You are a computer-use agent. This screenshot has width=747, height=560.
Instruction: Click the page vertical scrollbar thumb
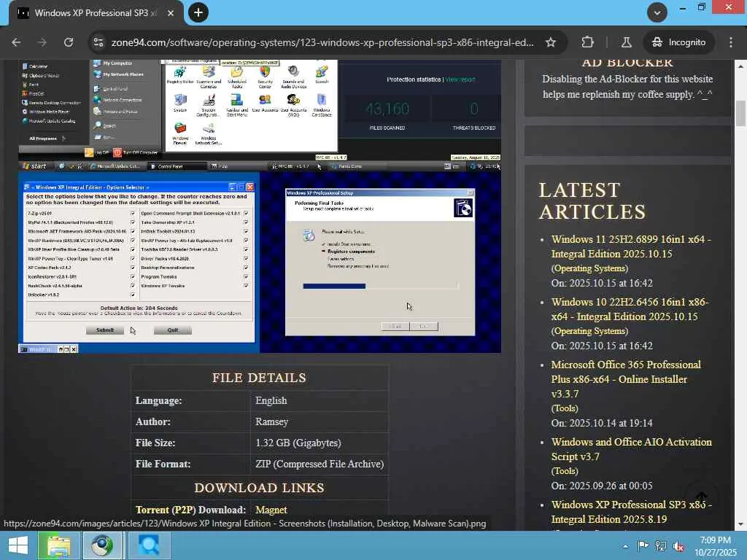[740, 113]
